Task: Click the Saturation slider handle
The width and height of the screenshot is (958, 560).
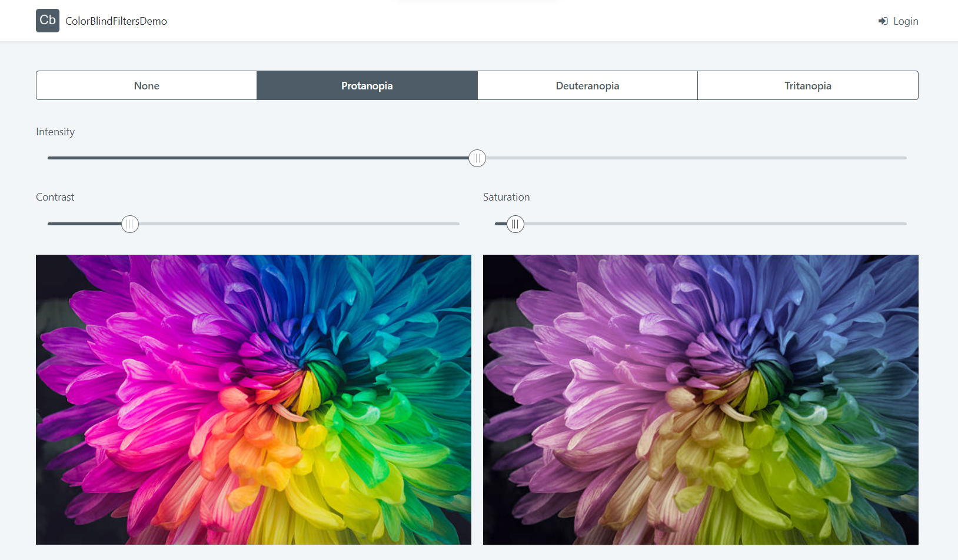Action: pos(515,224)
